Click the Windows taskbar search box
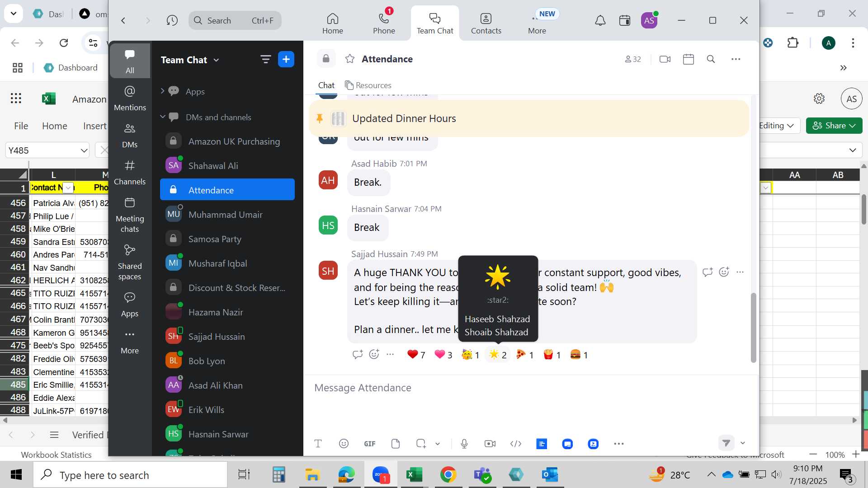 tap(130, 475)
